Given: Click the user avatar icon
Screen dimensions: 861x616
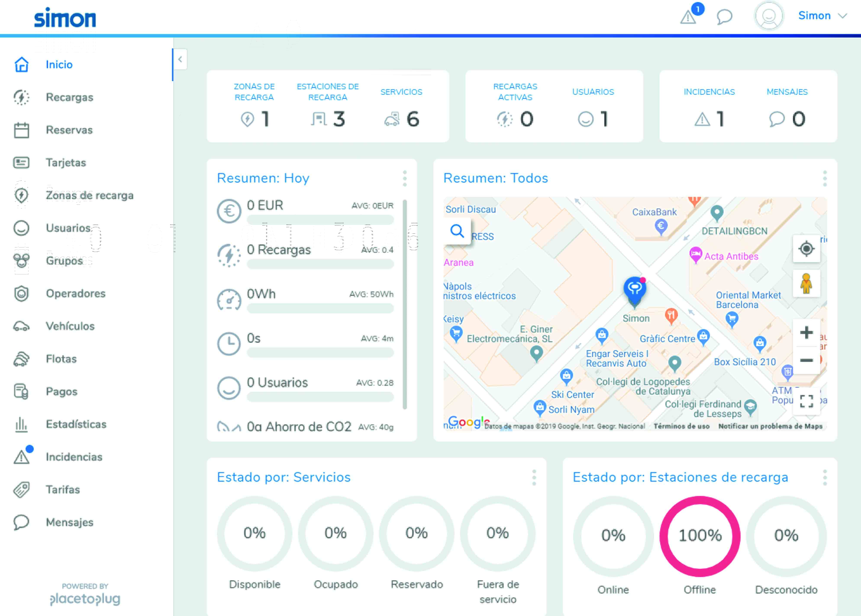Looking at the screenshot, I should [768, 16].
